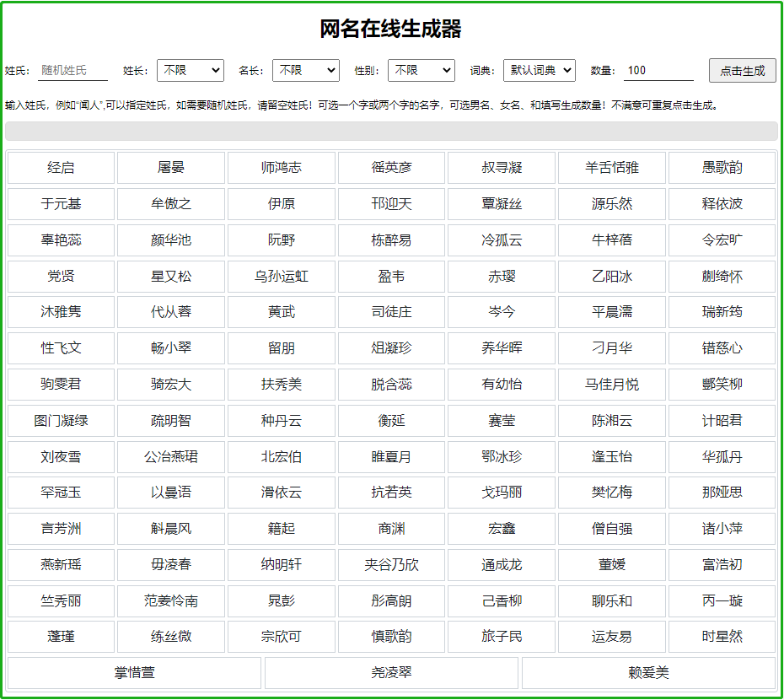The image size is (784, 700).
Task: Focus the 随机姓氏 surname input field
Action: [x=72, y=71]
